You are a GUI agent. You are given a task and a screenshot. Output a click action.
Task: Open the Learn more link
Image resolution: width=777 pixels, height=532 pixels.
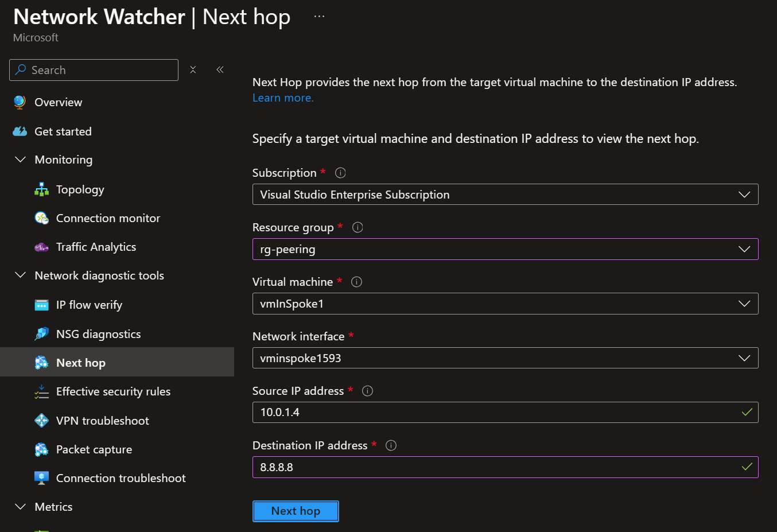coord(282,98)
